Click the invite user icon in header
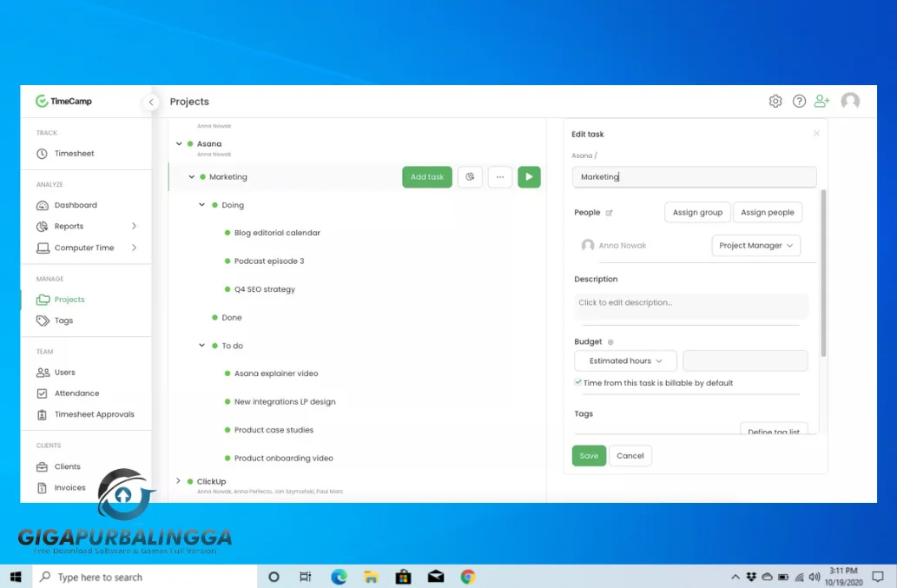897x588 pixels. 821,101
